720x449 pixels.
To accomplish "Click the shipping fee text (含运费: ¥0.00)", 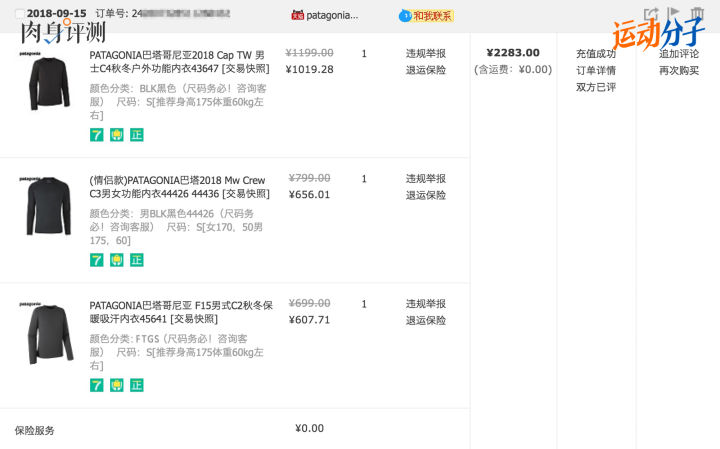I will [x=513, y=70].
